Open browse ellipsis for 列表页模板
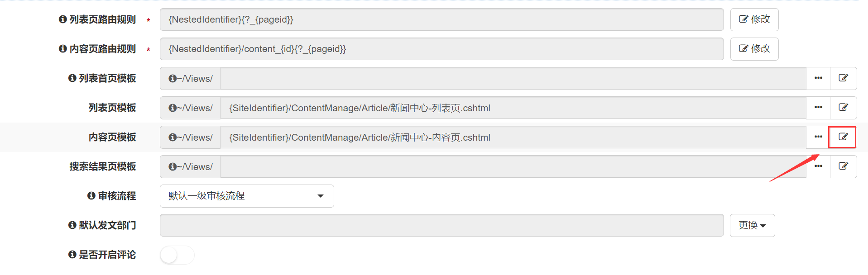The width and height of the screenshot is (868, 275). coord(818,108)
